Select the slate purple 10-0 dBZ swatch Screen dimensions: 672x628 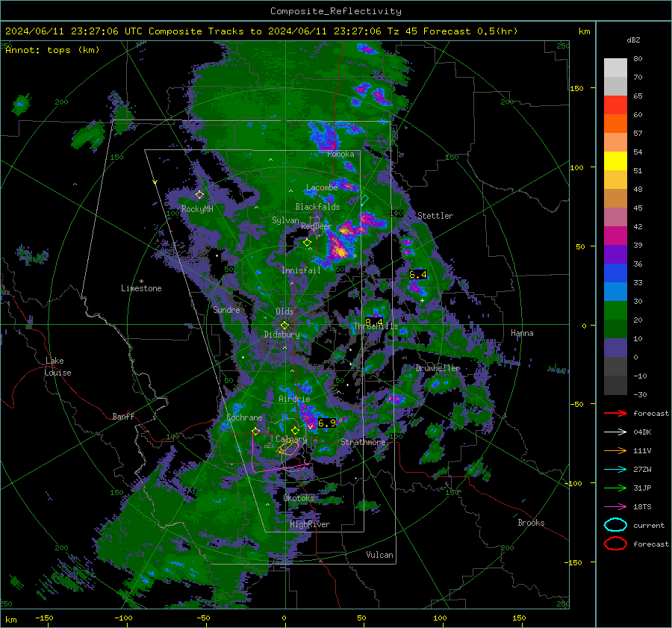tap(615, 348)
